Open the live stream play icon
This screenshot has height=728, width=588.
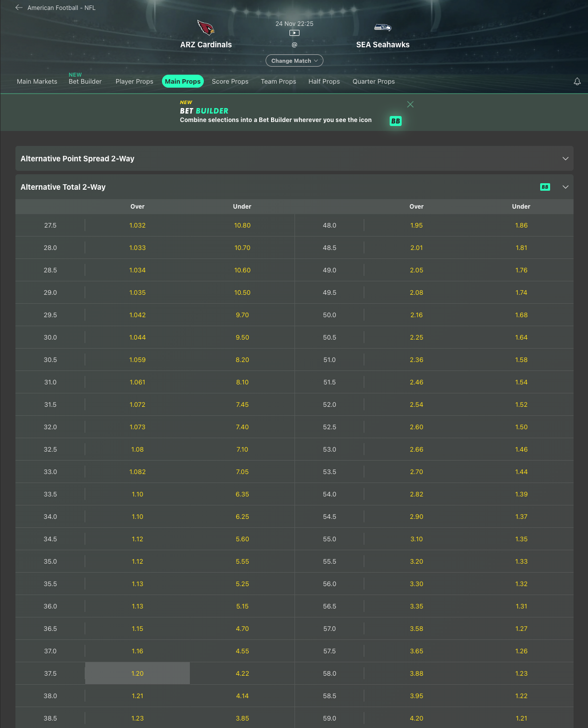(x=294, y=33)
